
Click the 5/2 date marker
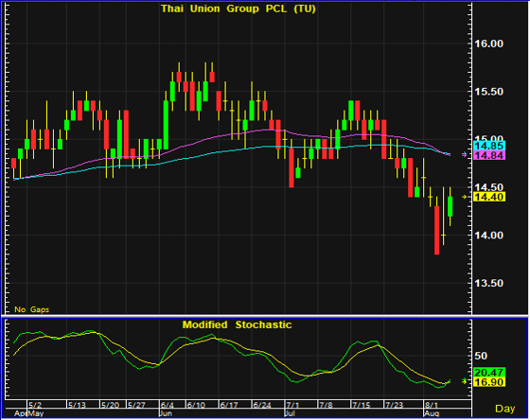click(35, 405)
